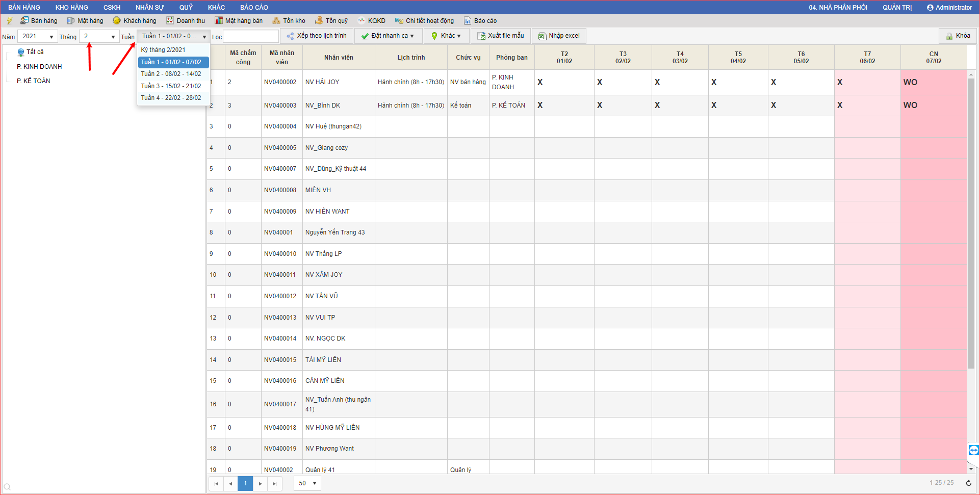980x495 pixels.
Task: Click the Nhập excel button
Action: tap(559, 36)
